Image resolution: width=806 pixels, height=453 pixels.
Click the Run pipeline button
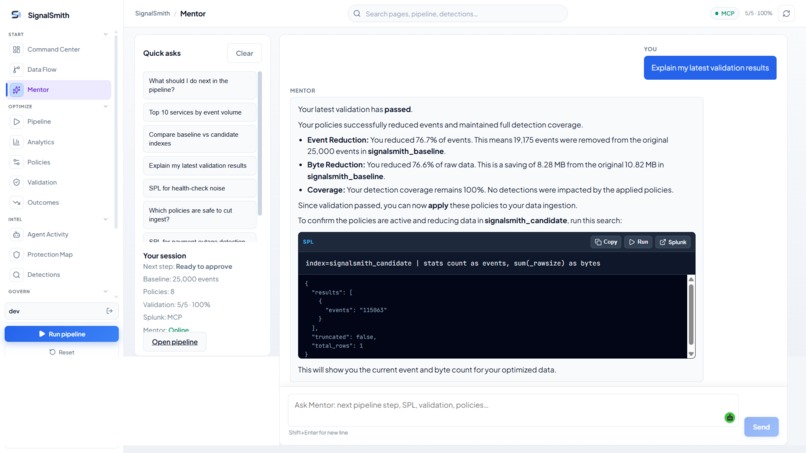[x=62, y=334]
